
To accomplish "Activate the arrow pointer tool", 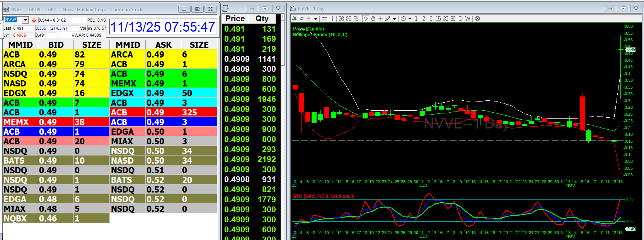I will point(366,19).
